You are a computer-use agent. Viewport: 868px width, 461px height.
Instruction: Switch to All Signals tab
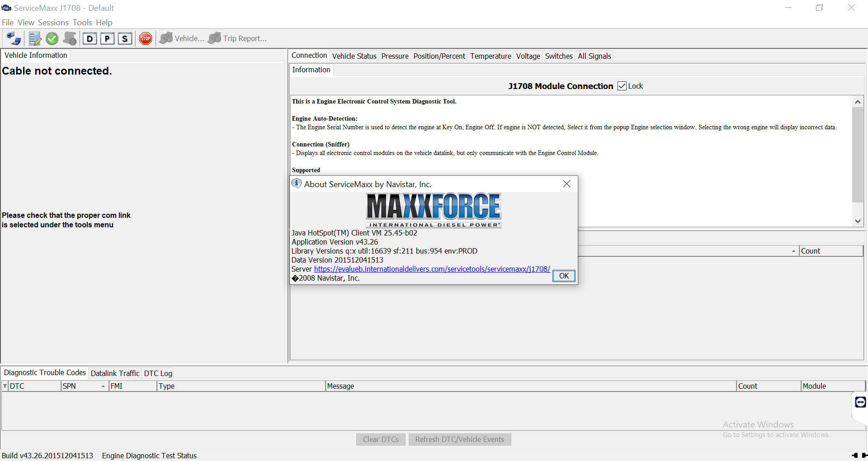pos(594,56)
